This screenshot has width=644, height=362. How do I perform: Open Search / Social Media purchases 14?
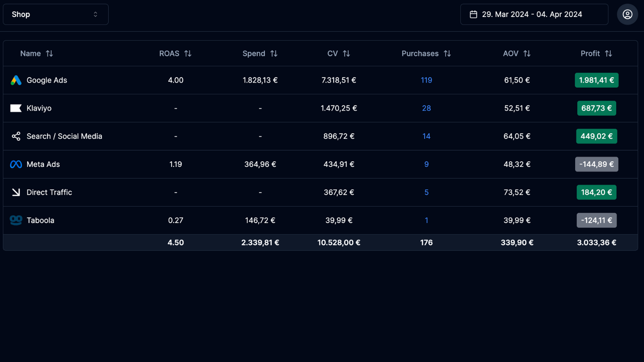426,136
